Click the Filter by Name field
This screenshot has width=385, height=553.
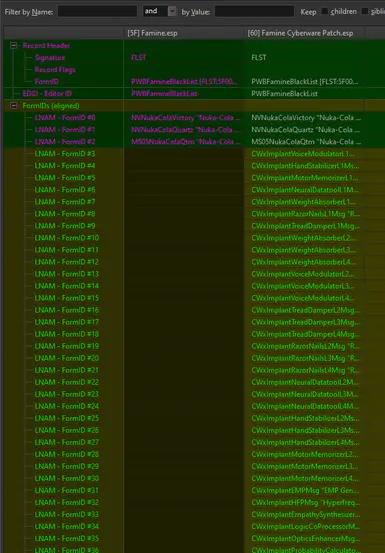tap(97, 11)
